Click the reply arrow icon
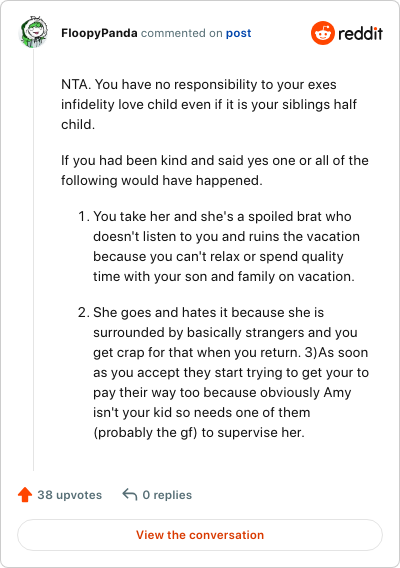The image size is (400, 568). point(130,494)
